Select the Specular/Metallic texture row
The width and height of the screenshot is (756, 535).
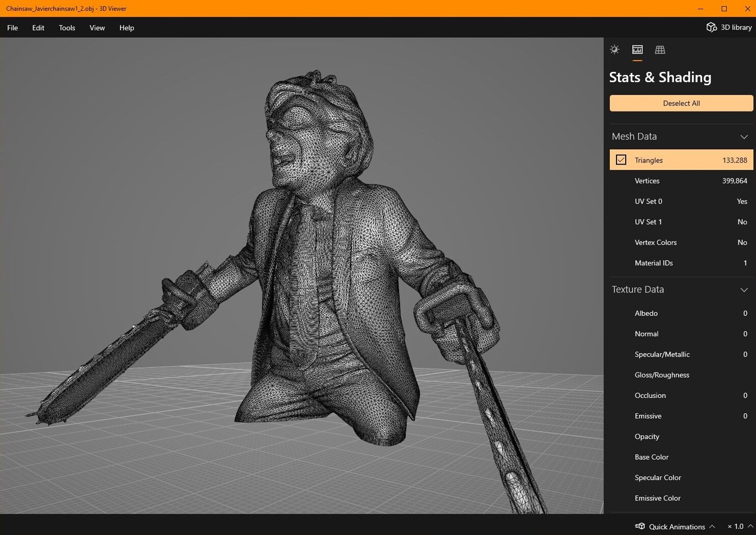click(681, 354)
